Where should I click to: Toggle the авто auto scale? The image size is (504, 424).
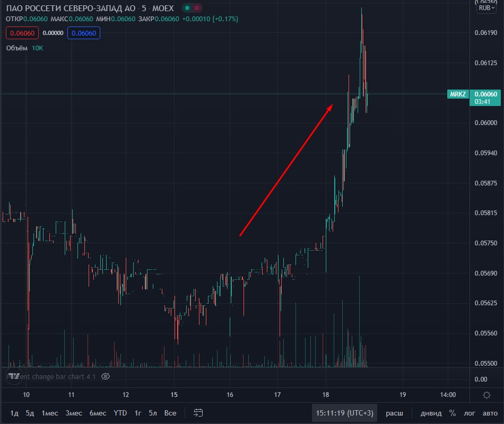pyautogui.click(x=490, y=413)
